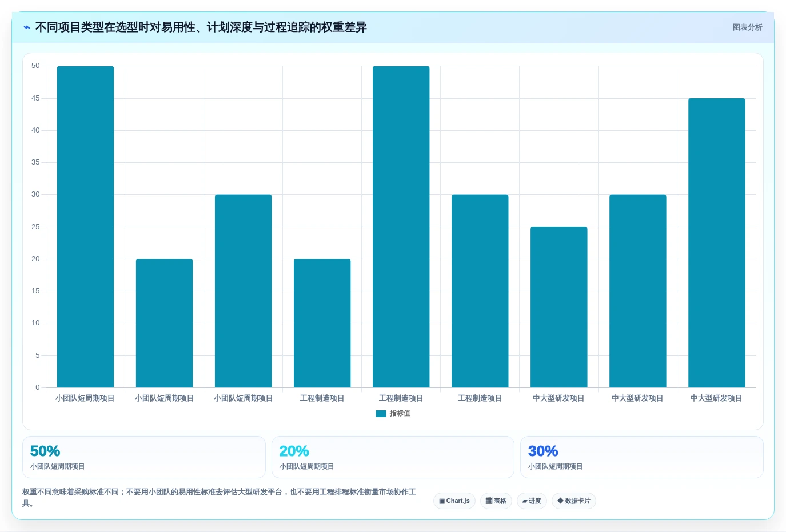Open the 20% stat card
Screen dimensions: 786x532
coord(393,457)
